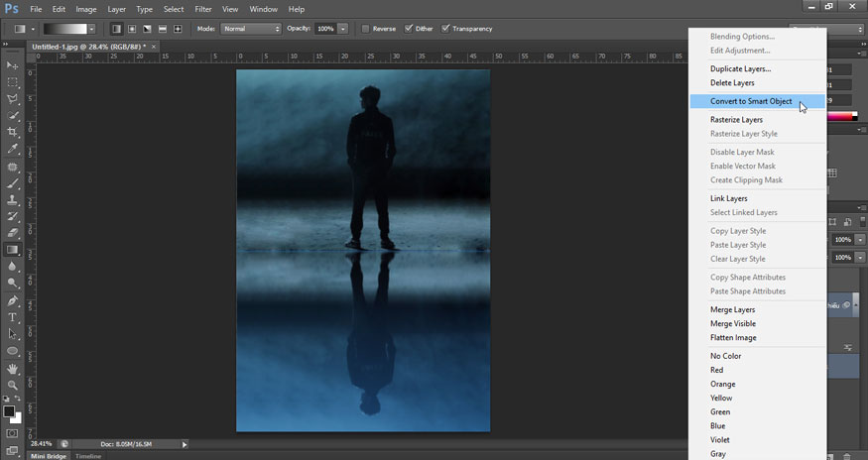Choose Reflected Gradient style icon
Viewport: 868px width, 460px height.
coord(163,29)
